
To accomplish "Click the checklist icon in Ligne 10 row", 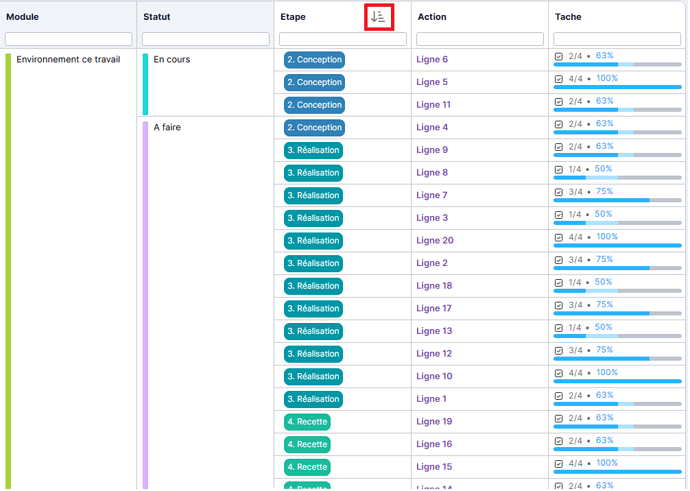I will [x=559, y=374].
